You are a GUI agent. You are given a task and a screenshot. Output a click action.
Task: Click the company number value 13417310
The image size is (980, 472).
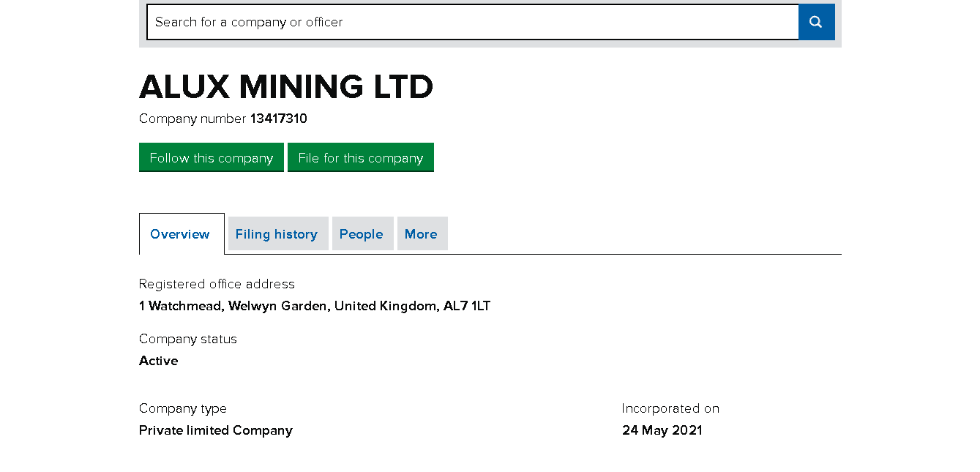pos(278,119)
